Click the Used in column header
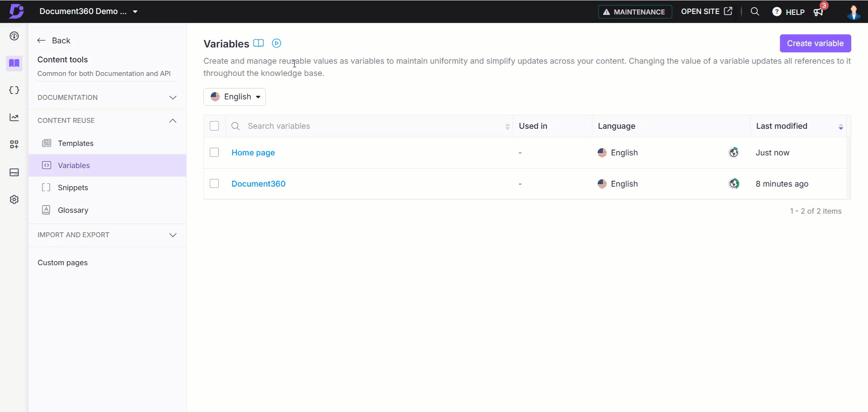The image size is (868, 412). (x=533, y=126)
